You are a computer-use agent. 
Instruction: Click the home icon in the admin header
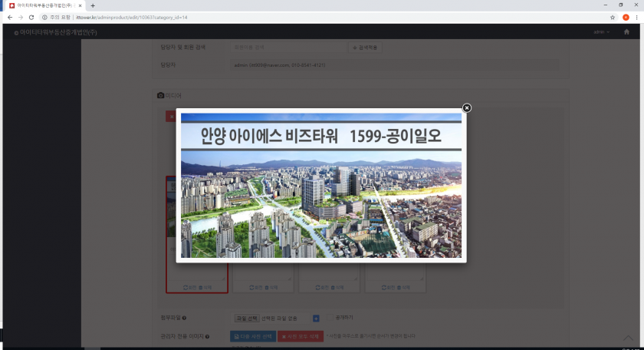(x=626, y=32)
